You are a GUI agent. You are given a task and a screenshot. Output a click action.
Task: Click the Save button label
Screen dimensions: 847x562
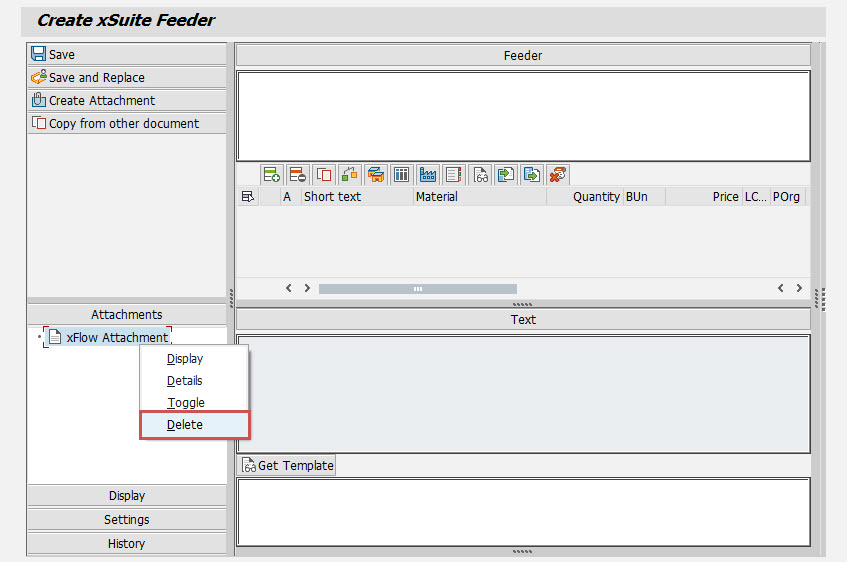pos(62,55)
